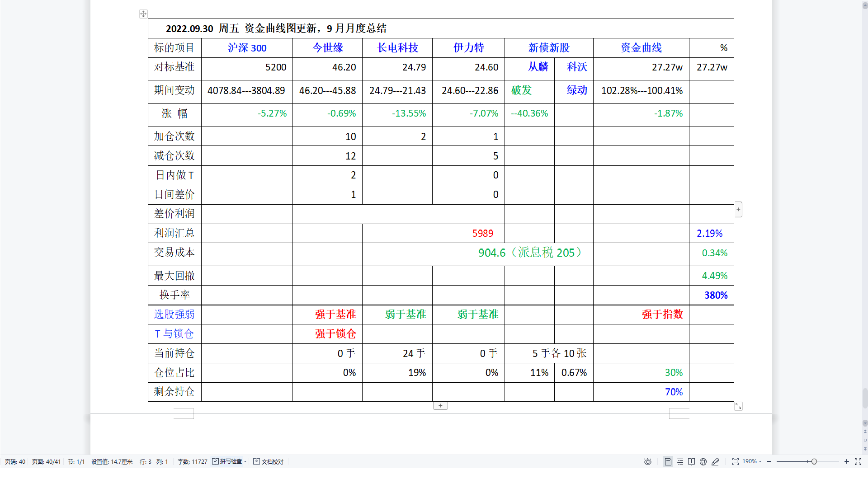The height and width of the screenshot is (488, 868).
Task: Click zoom out minus button
Action: 769,462
